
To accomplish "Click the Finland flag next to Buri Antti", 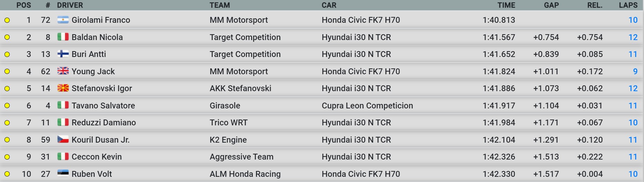I will tap(63, 54).
